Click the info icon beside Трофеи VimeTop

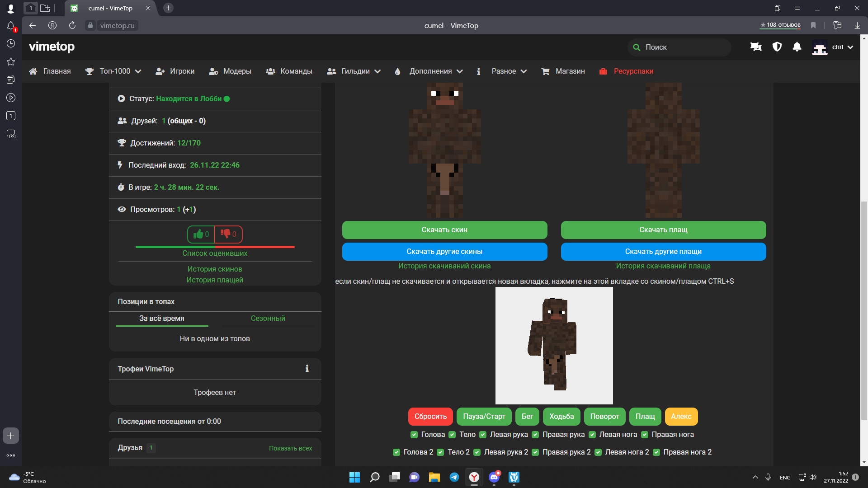click(307, 369)
